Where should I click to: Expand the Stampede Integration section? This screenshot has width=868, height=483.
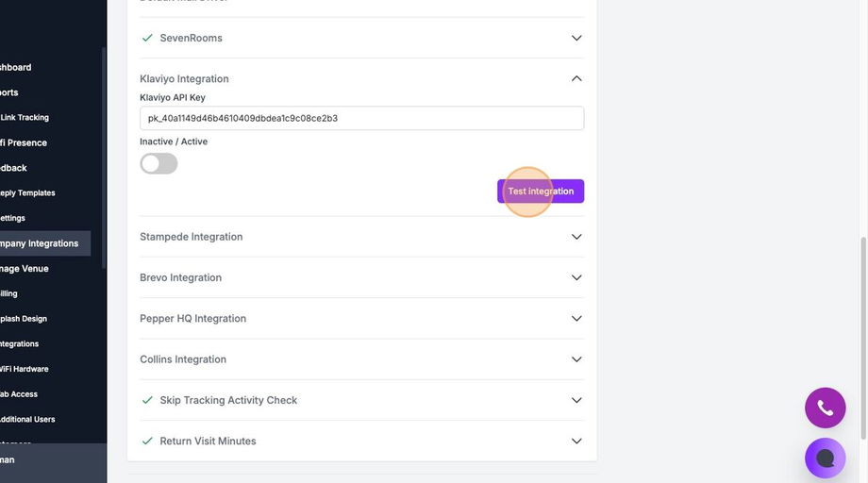pyautogui.click(x=576, y=237)
